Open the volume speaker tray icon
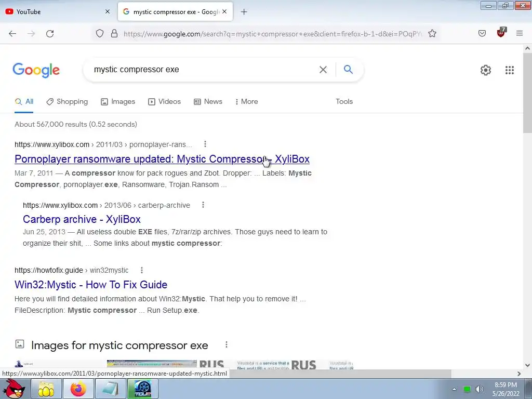Screen dimensions: 532x399 coord(480,389)
